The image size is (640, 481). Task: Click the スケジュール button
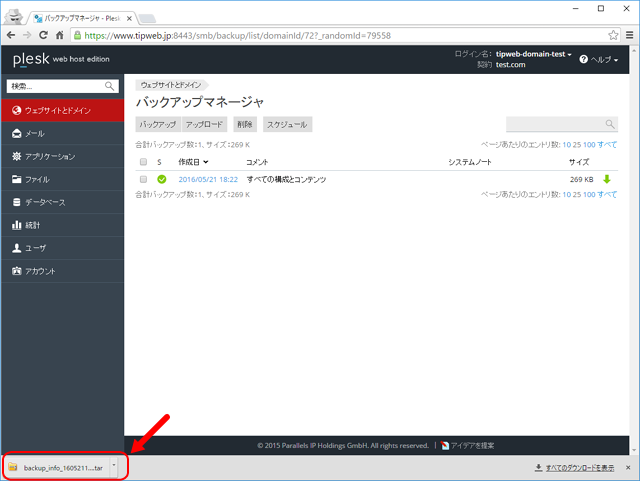(287, 125)
